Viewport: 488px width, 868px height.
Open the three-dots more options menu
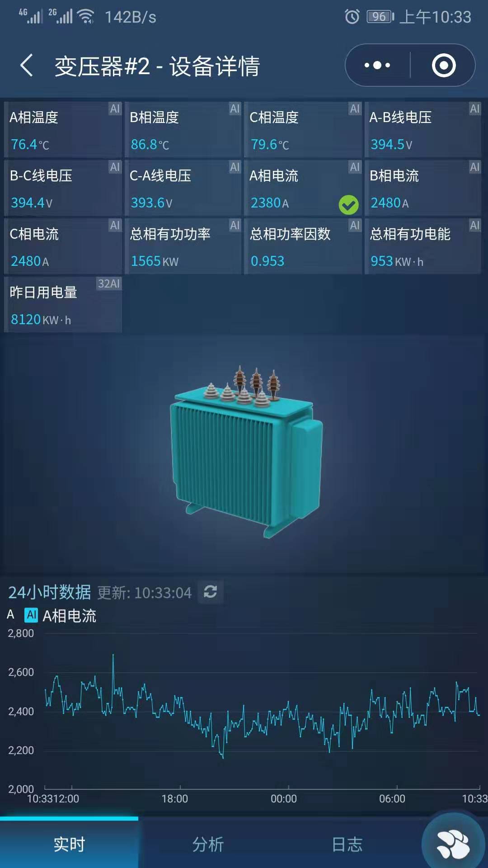(x=377, y=66)
